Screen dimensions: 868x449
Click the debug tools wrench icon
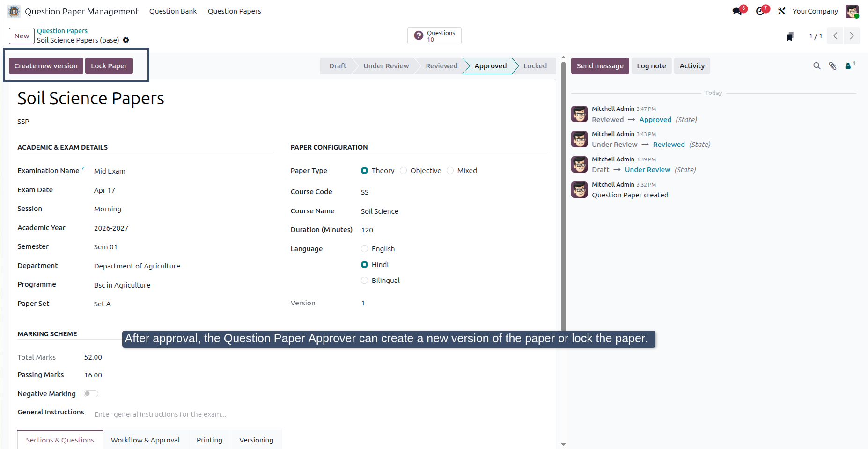tap(781, 11)
